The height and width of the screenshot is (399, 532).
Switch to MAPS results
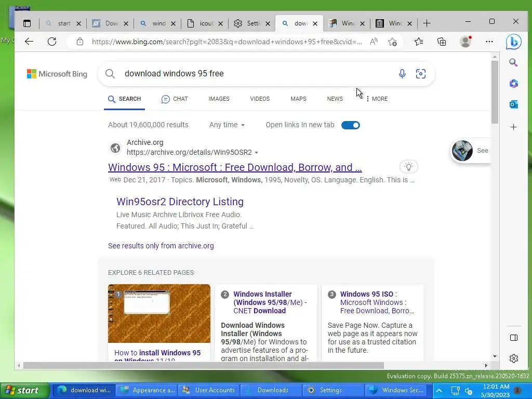coord(298,99)
